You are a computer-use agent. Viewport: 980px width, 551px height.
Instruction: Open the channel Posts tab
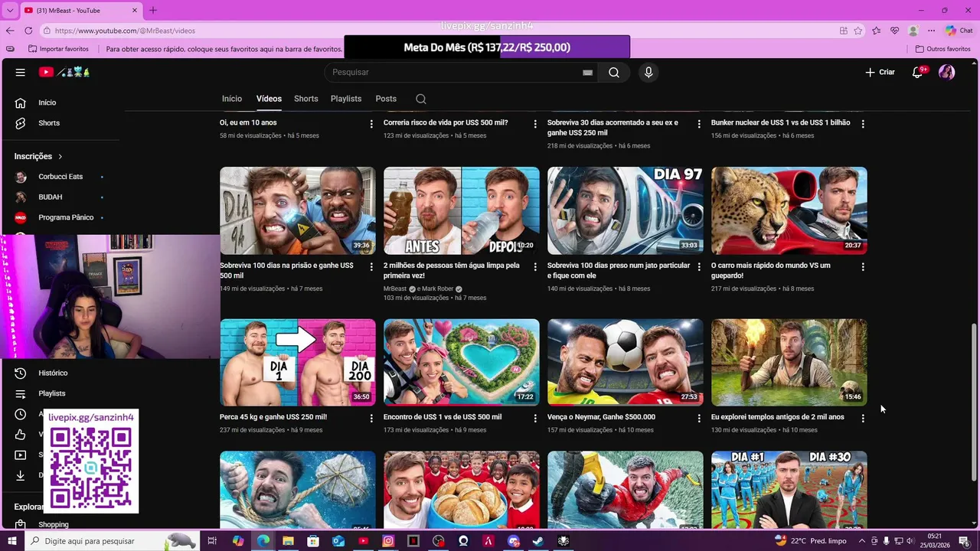click(x=386, y=99)
